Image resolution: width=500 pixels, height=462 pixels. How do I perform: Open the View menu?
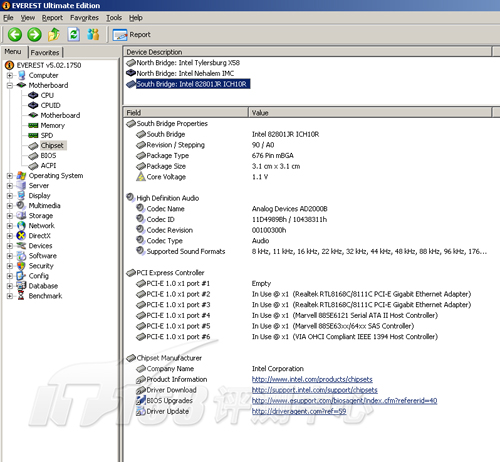coord(28,18)
